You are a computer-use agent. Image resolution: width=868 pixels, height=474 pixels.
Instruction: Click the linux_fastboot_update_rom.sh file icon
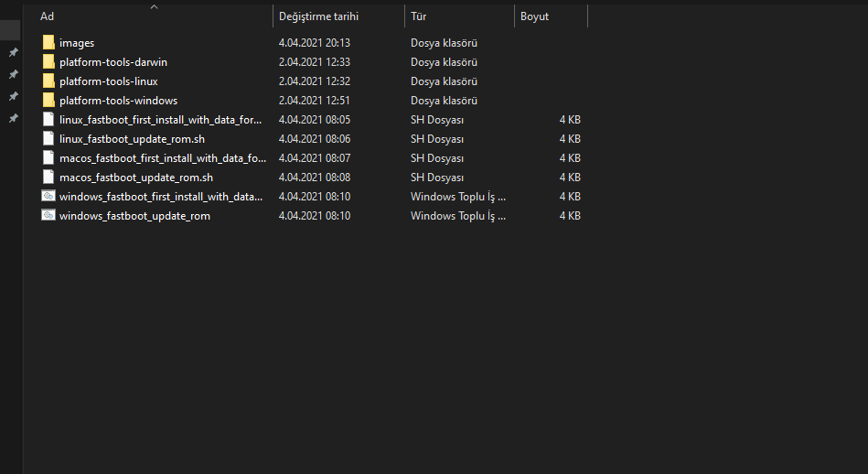coord(48,138)
